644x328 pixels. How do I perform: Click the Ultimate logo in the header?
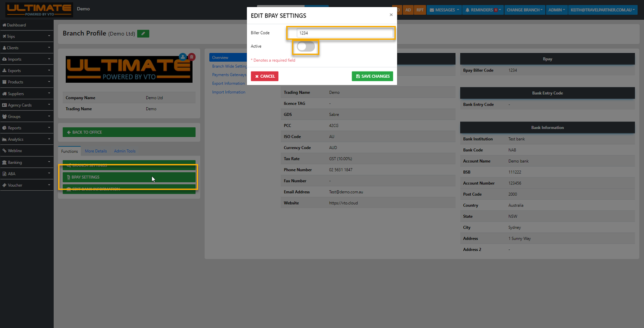click(x=39, y=10)
